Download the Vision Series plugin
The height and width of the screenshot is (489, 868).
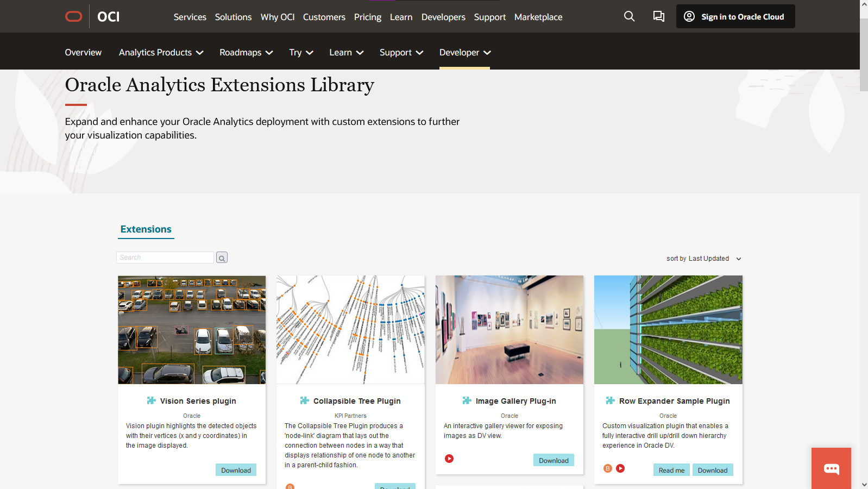coord(236,470)
